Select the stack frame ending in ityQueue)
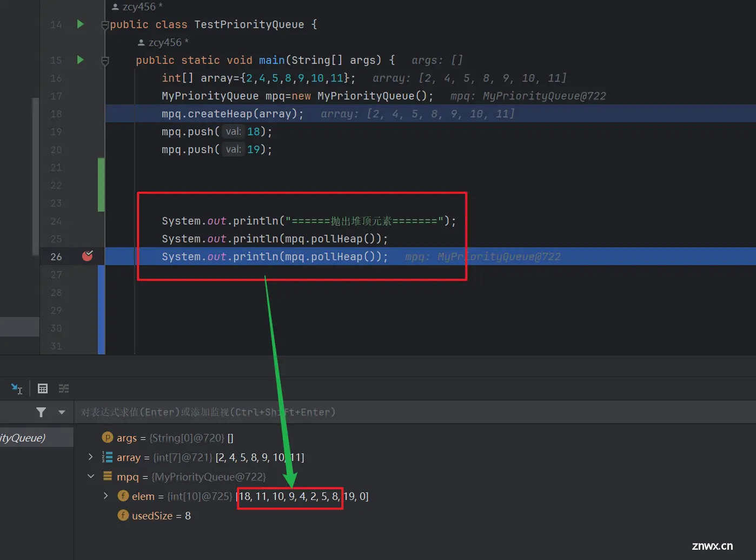Image resolution: width=756 pixels, height=560 pixels. pos(36,438)
